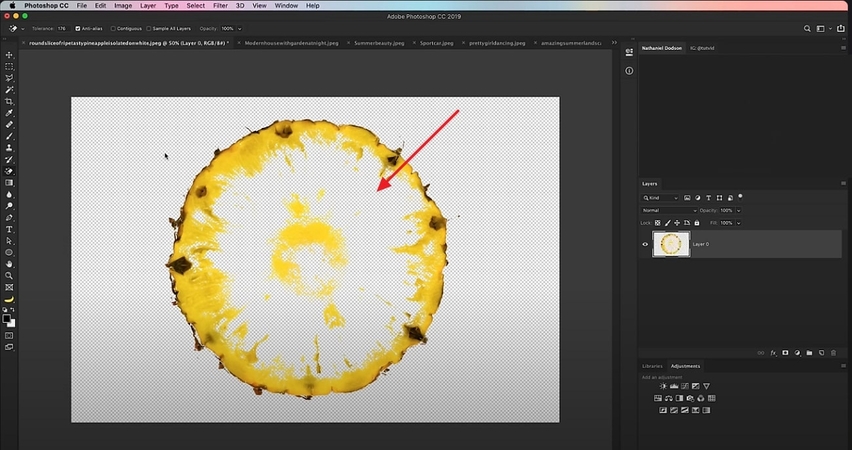
Task: Select the Polygonal Lasso tool
Action: pyautogui.click(x=9, y=78)
